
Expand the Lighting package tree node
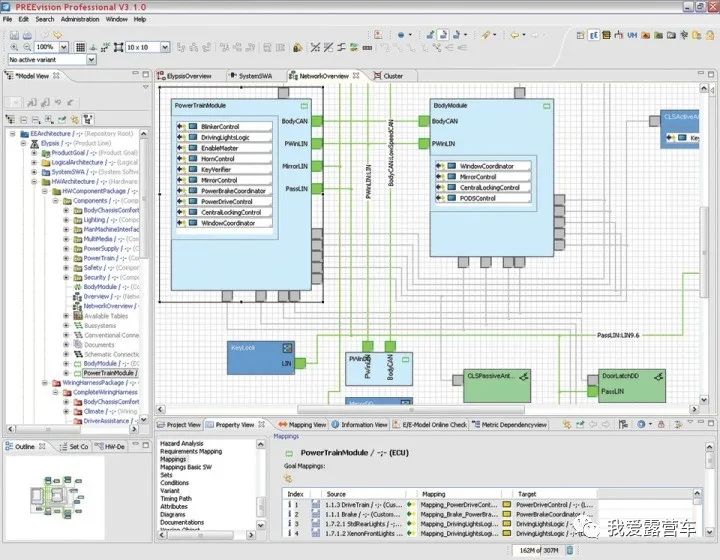(66, 220)
